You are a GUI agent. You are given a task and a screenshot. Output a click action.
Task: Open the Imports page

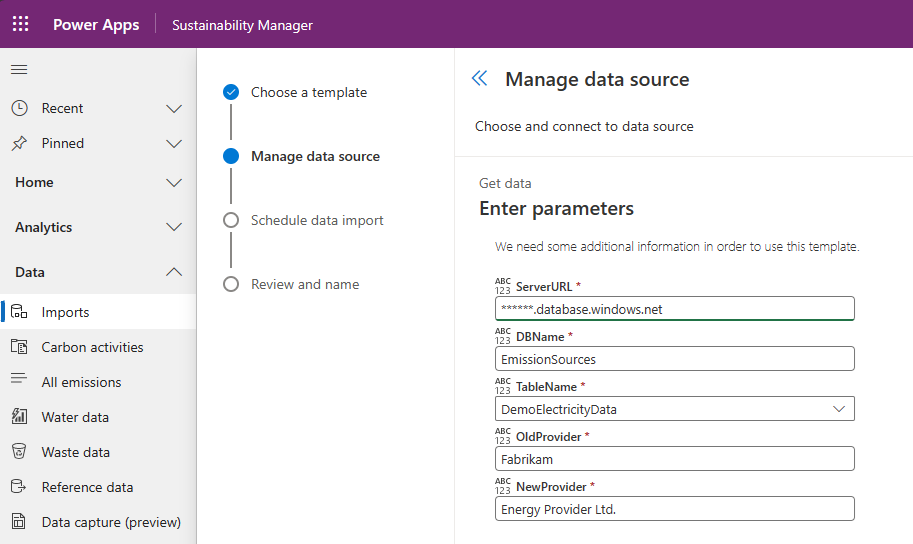pyautogui.click(x=98, y=312)
